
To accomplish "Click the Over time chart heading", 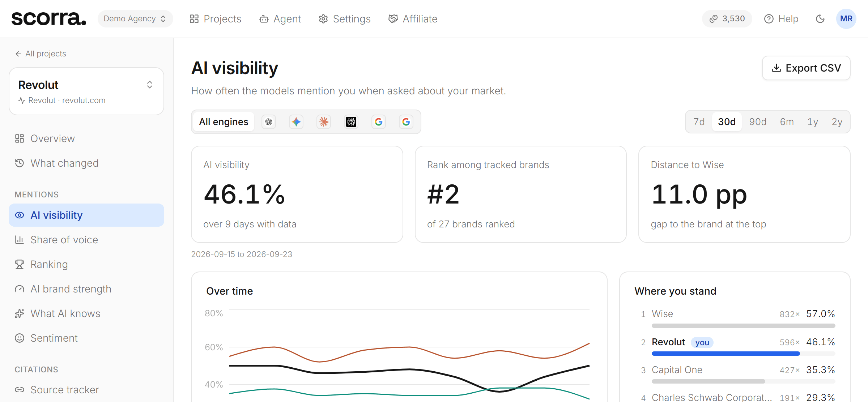I will point(229,291).
